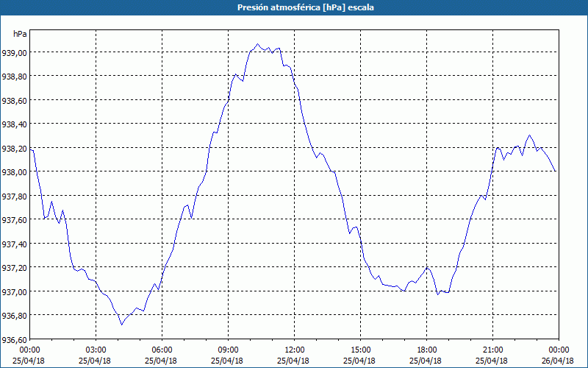Image resolution: width=588 pixels, height=368 pixels.
Task: Click the 937,40 y-axis label
Action: (14, 244)
